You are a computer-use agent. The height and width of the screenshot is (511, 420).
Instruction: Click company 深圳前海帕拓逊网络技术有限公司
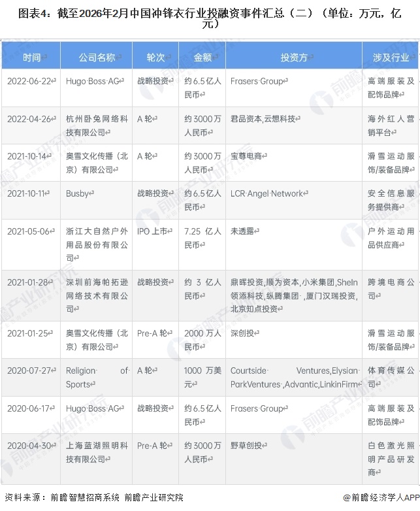[97, 295]
